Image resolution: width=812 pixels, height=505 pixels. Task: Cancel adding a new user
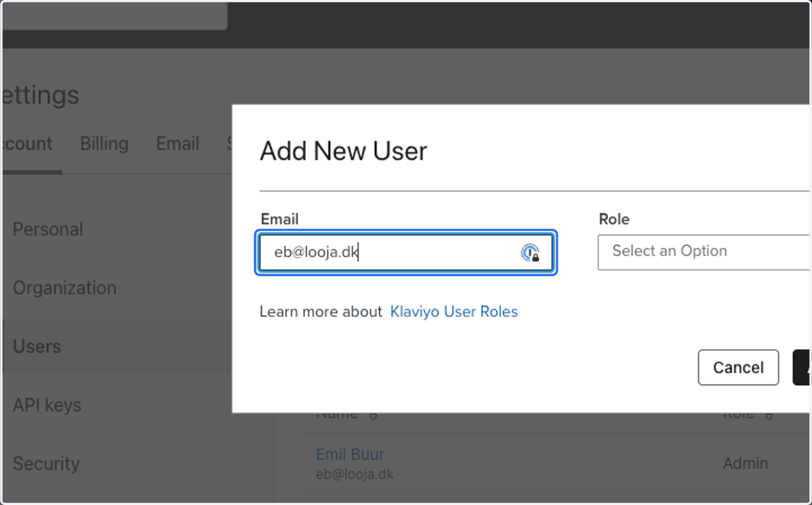[x=738, y=368]
